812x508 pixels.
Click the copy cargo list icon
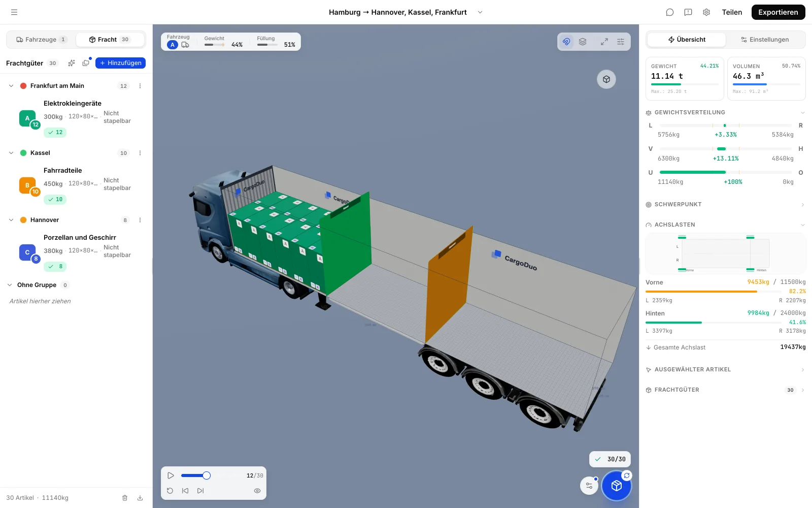point(86,63)
